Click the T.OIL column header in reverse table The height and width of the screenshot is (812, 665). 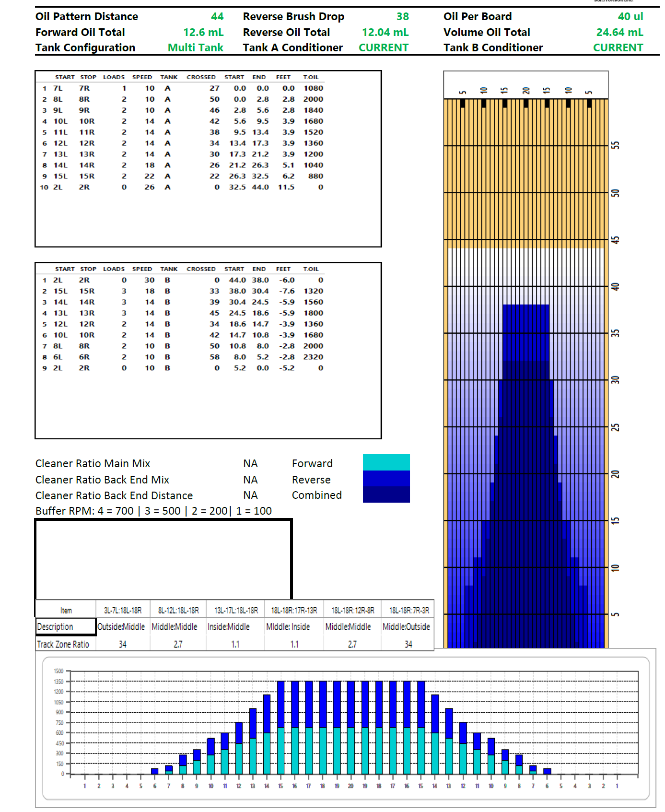click(311, 269)
